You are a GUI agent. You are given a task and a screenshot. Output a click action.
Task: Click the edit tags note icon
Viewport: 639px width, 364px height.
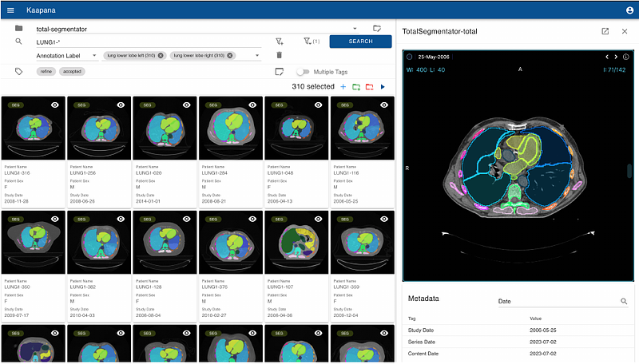point(279,72)
